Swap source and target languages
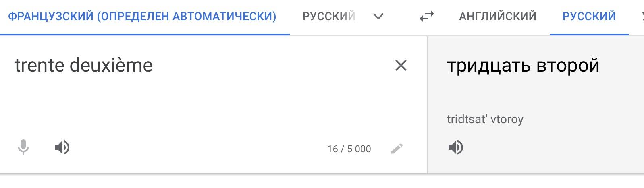 tap(427, 17)
